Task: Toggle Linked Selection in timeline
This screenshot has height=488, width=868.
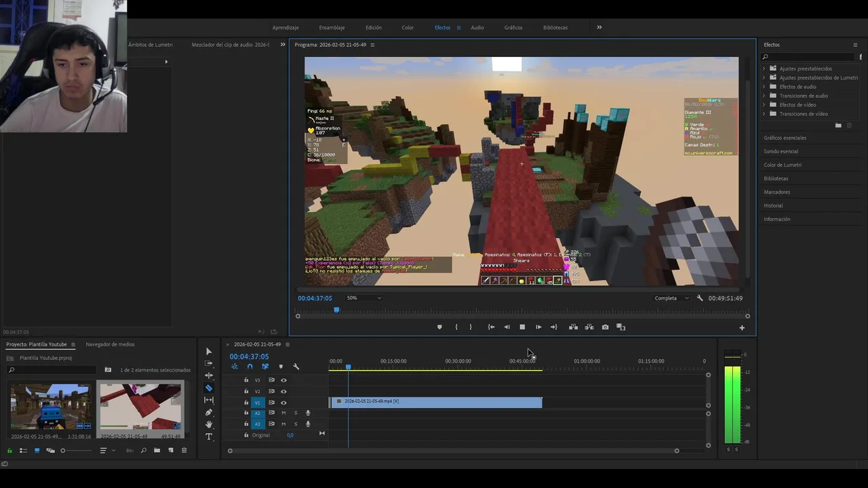Action: click(265, 367)
